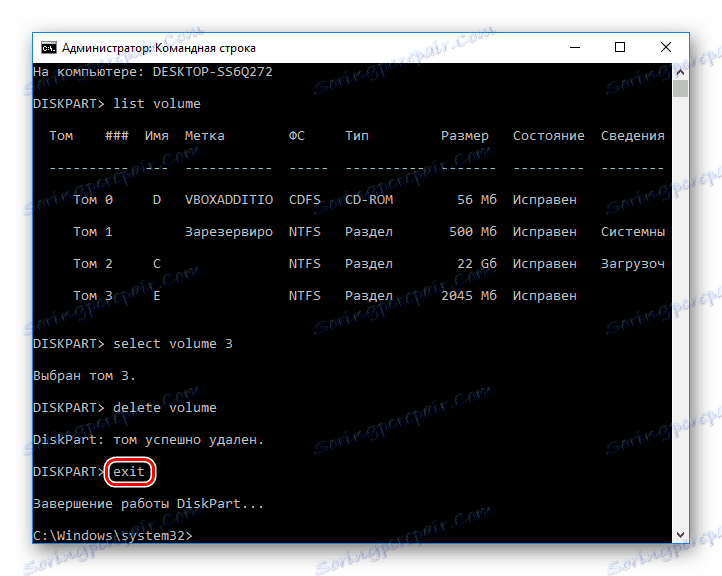Click the 'Размер' column header
The width and height of the screenshot is (722, 576).
(465, 136)
